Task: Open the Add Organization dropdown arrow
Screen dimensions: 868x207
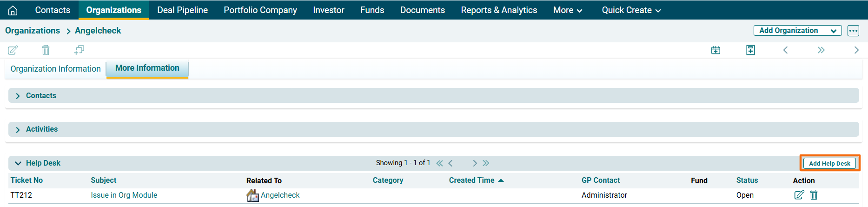Action: 833,31
